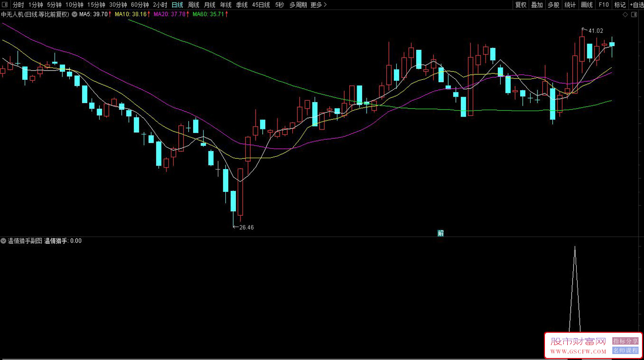Click the 叠加 overlay button
The image size is (644, 360).
pos(537,4)
